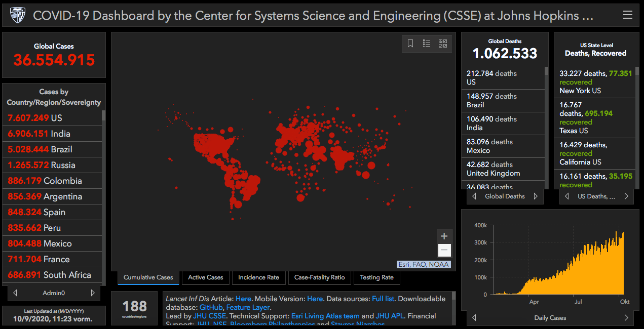644x329 pixels.
Task: Open the Mobile Version Here link
Action: 315,299
